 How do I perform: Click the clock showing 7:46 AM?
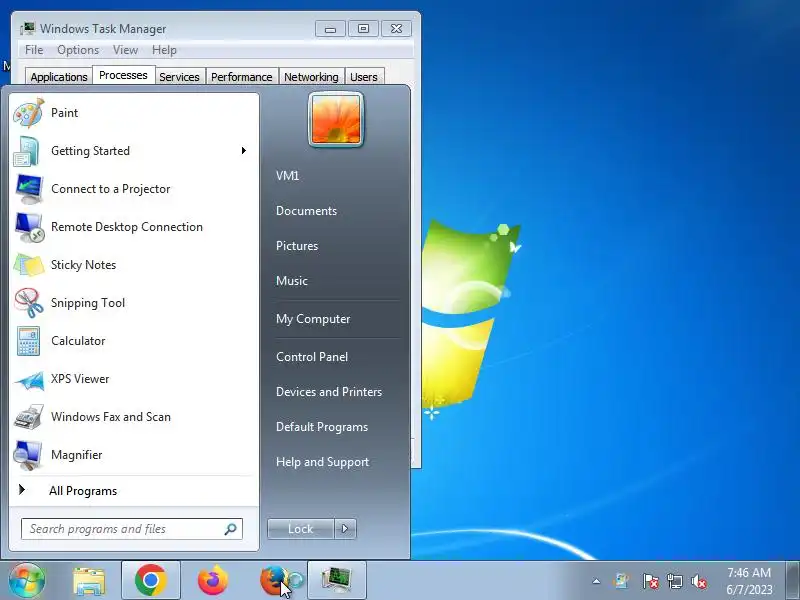[749, 572]
